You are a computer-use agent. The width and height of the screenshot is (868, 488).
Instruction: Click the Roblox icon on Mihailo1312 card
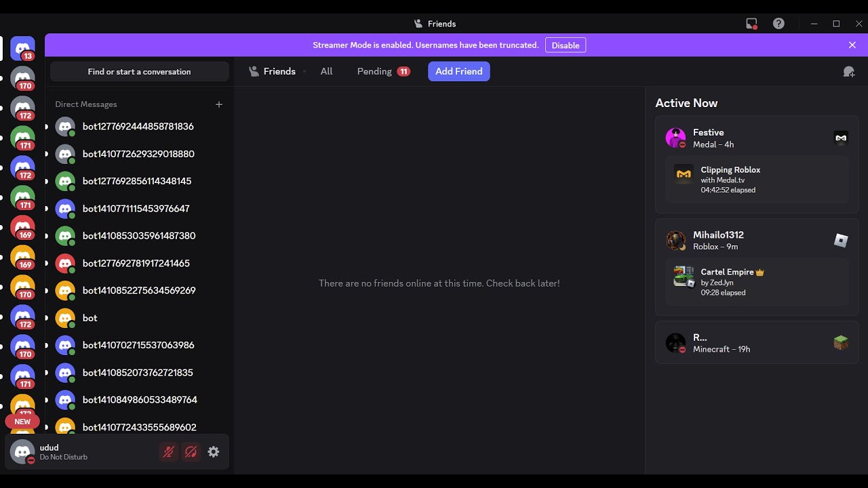841,241
